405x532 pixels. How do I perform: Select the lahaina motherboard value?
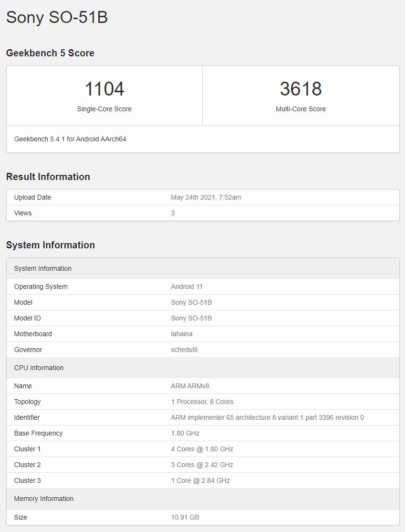[x=182, y=334]
